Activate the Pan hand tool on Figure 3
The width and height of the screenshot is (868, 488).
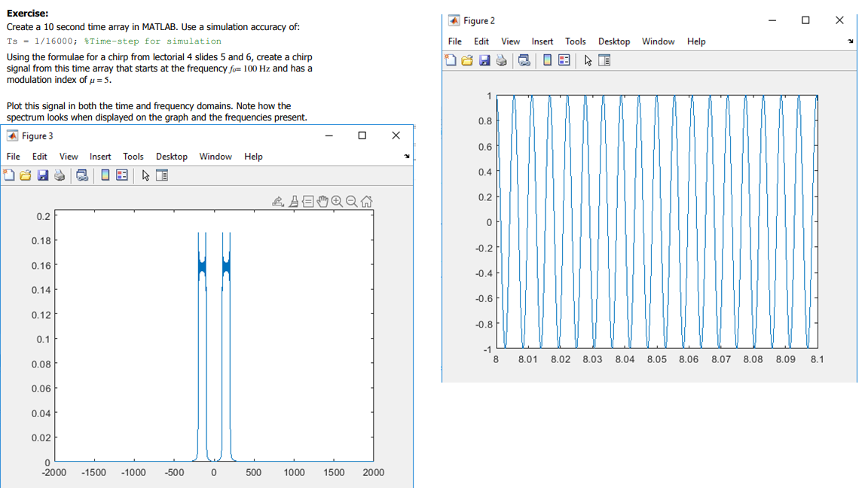[x=322, y=200]
